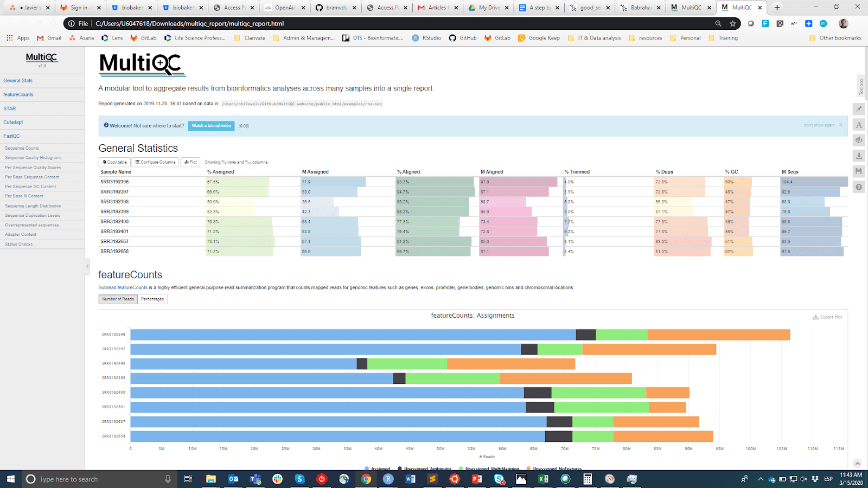Switch to the Percentages view in featureCounts

(152, 299)
